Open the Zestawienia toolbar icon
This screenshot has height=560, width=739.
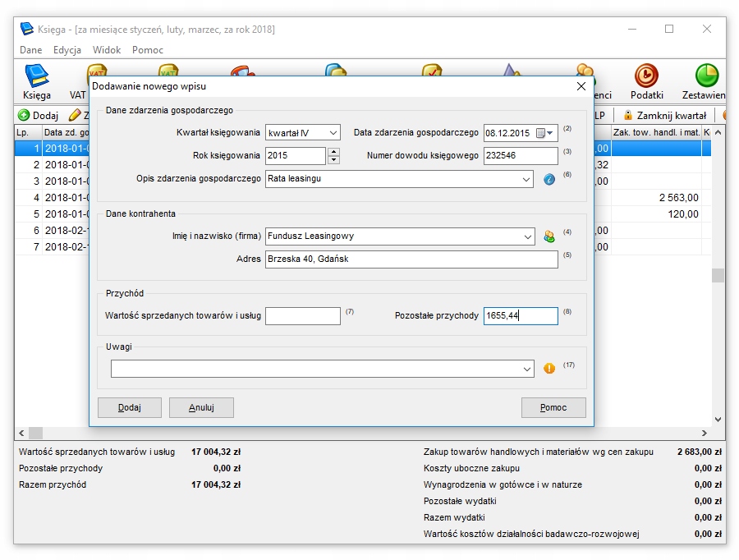(705, 82)
